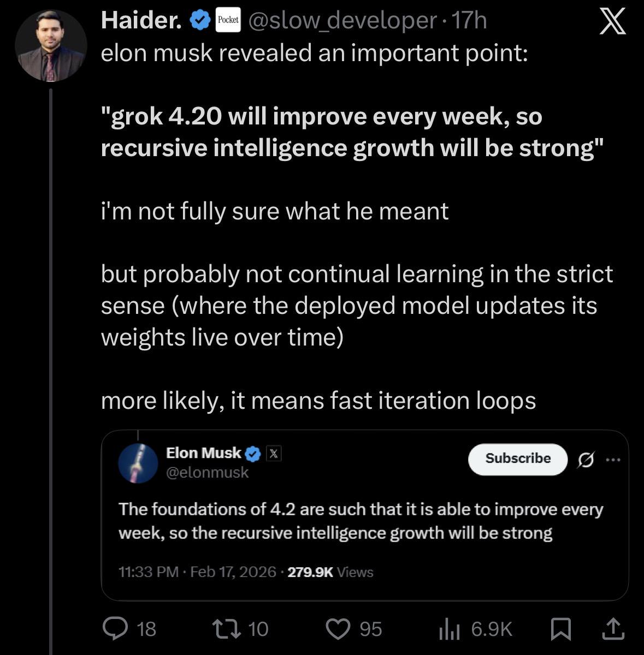The height and width of the screenshot is (655, 644).
Task: Click the Elon Musk display name
Action: 203,452
